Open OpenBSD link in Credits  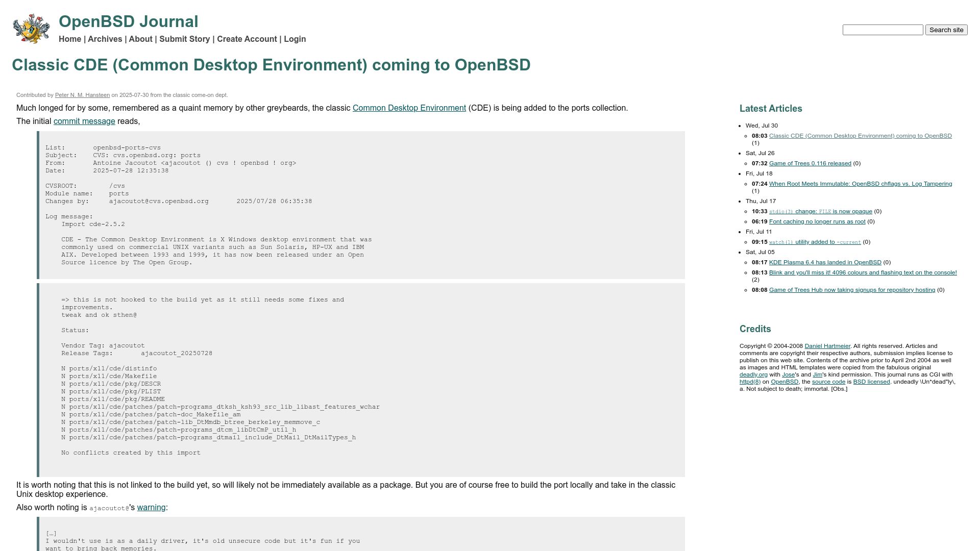pos(785,382)
